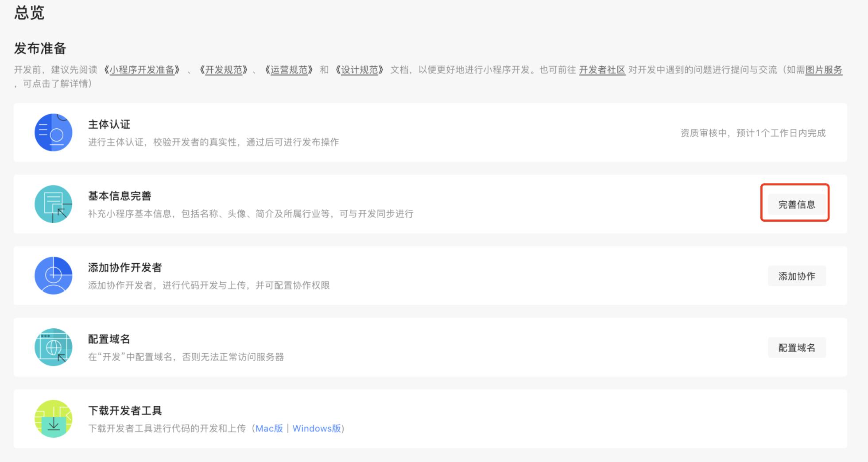Click the 下载开发者工具 download icon

pos(54,419)
